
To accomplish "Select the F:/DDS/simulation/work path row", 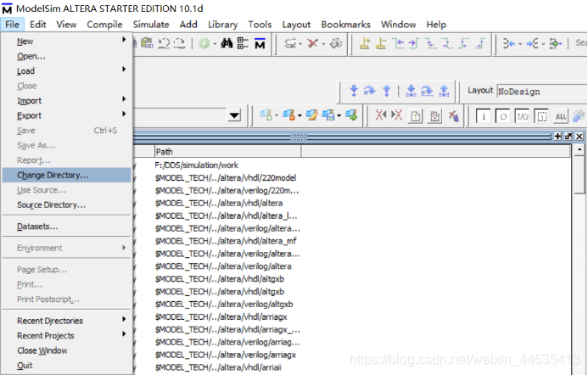I will point(197,165).
